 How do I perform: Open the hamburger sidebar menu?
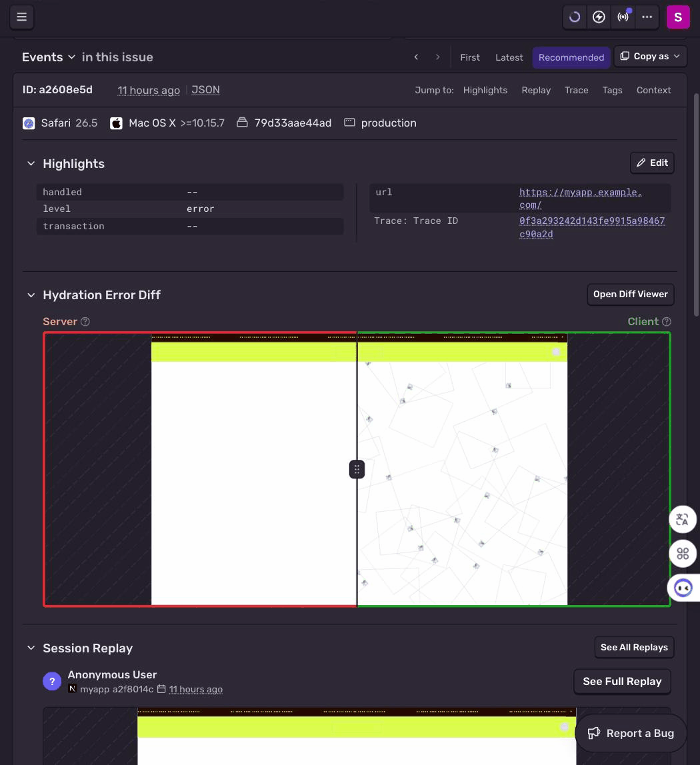(x=21, y=17)
